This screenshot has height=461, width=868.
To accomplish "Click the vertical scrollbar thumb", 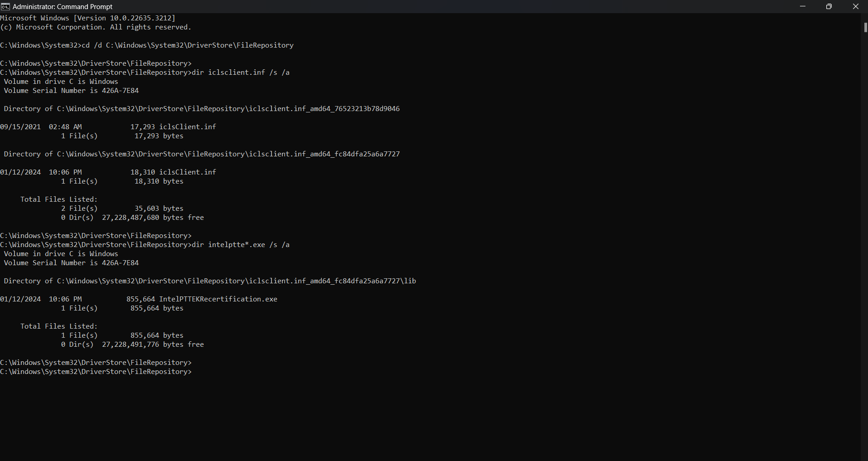I will click(865, 27).
